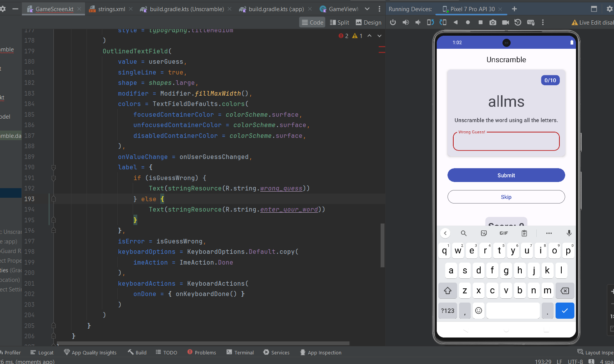This screenshot has width=614, height=364.
Task: Raise emulator volume with Volume Up icon
Action: click(406, 22)
